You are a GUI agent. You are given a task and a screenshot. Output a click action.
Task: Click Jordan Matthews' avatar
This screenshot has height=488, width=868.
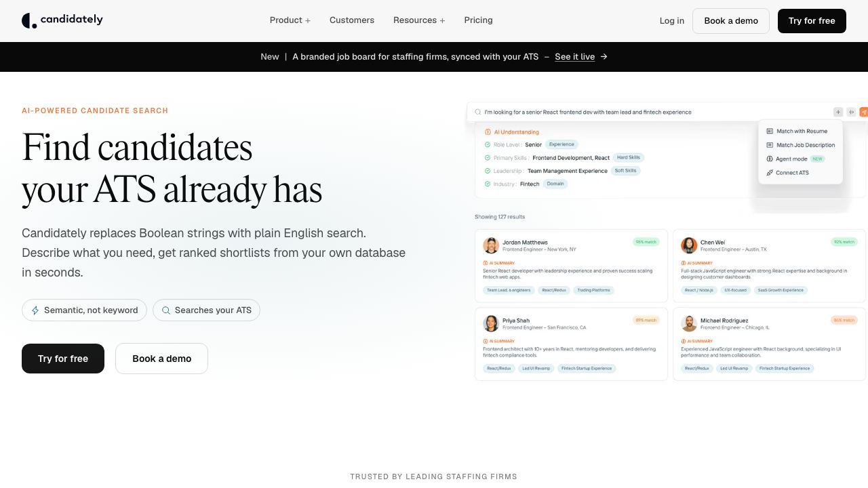(x=491, y=245)
